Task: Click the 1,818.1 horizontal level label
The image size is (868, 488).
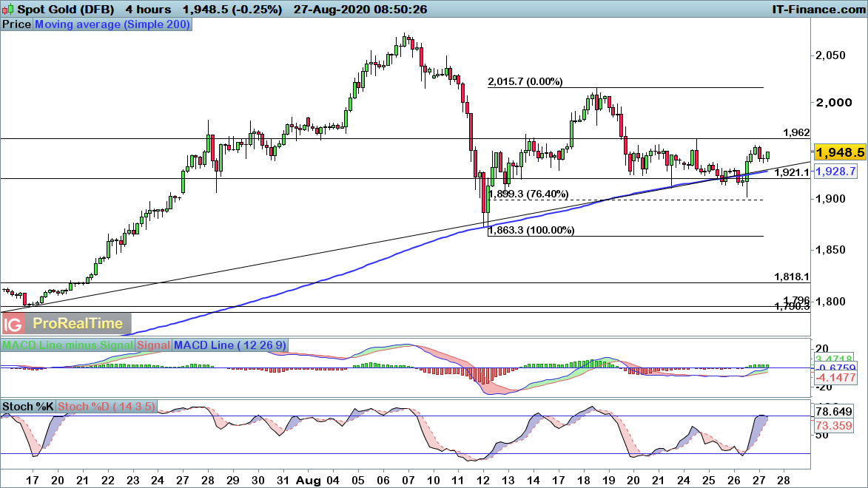Action: [793, 277]
